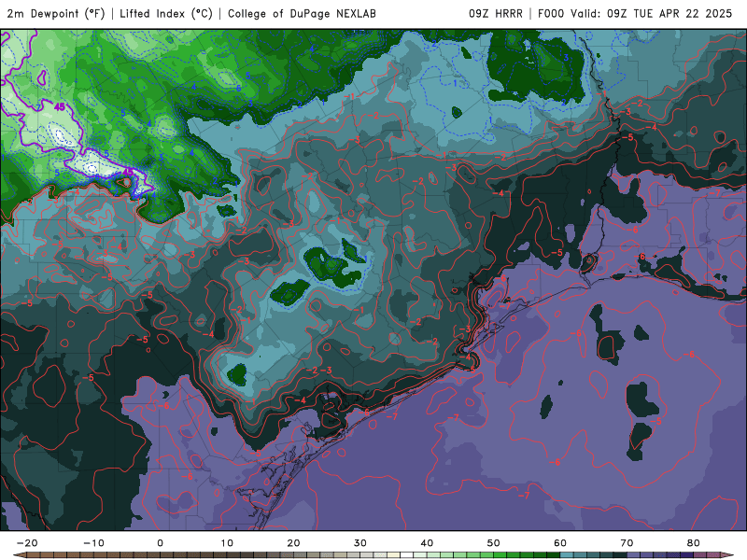Click the -10 label on the color scale
747x560 pixels.
click(93, 543)
